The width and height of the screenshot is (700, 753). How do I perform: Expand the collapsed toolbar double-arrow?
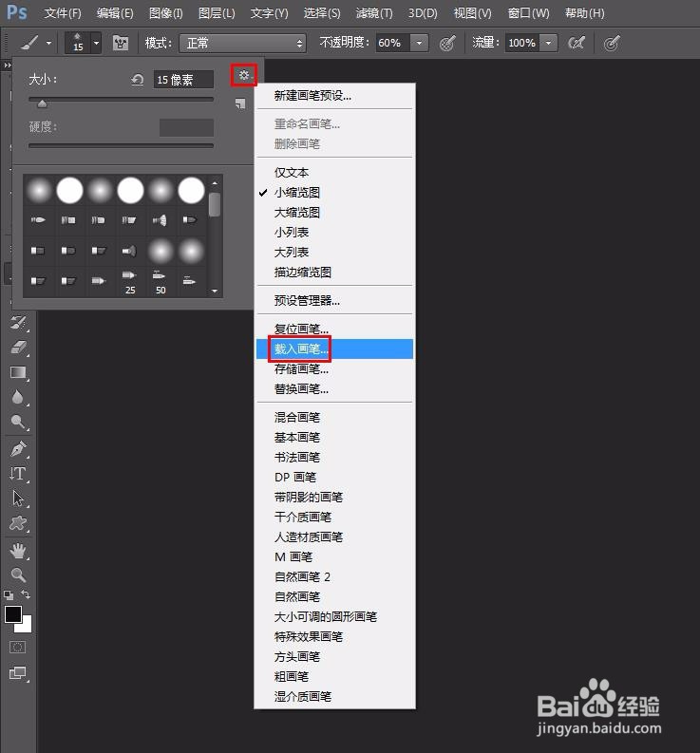(x=7, y=65)
